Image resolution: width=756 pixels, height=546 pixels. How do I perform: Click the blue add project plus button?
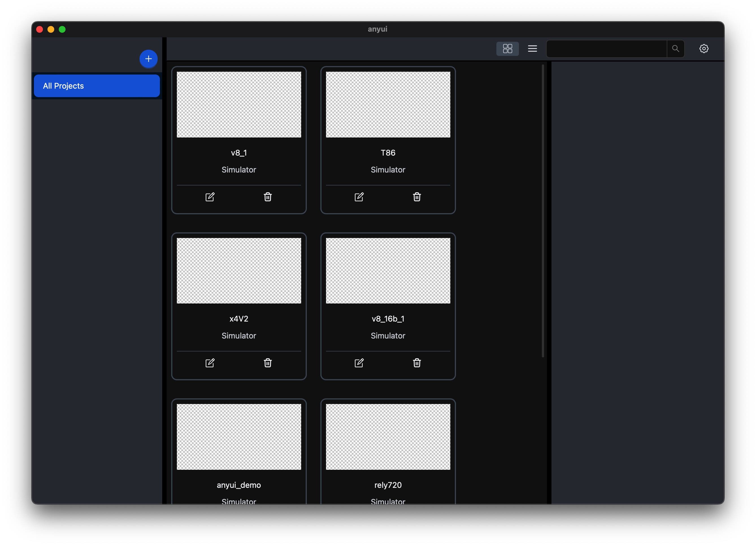(x=148, y=59)
